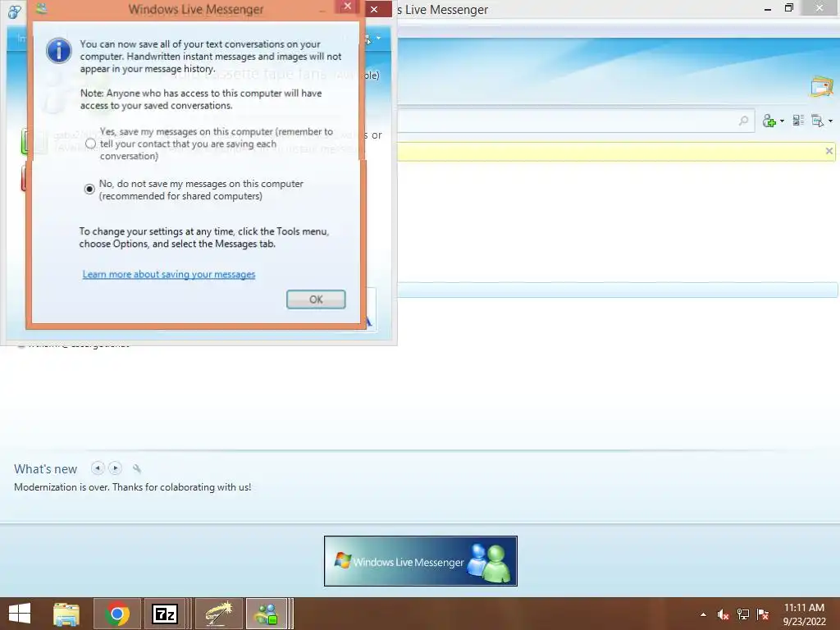Screen dimensions: 840x630
Task: Open the Windows Start button
Action: click(x=20, y=614)
